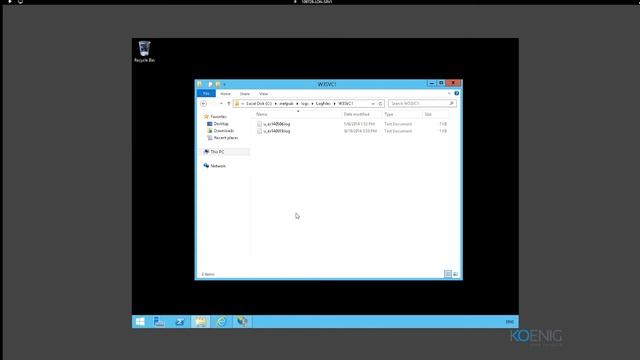Click the File Explorer taskbar icon
Screen dimensions: 640x360
pyautogui.click(x=200, y=322)
